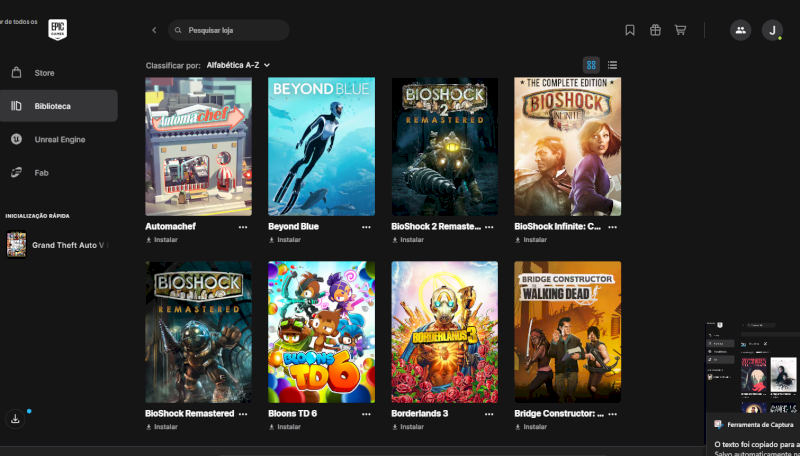Click the Bloons TD 6 cover art
The width and height of the screenshot is (800, 456).
[x=321, y=332]
